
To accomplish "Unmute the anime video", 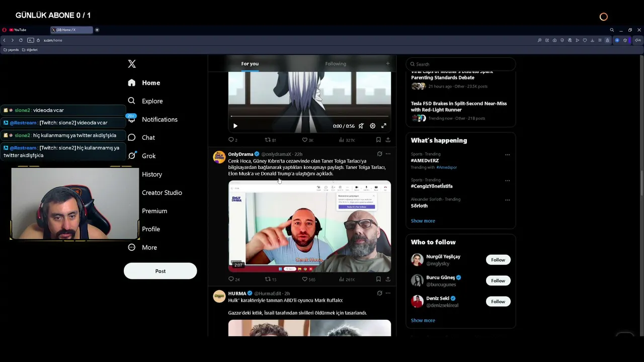I will [x=361, y=126].
